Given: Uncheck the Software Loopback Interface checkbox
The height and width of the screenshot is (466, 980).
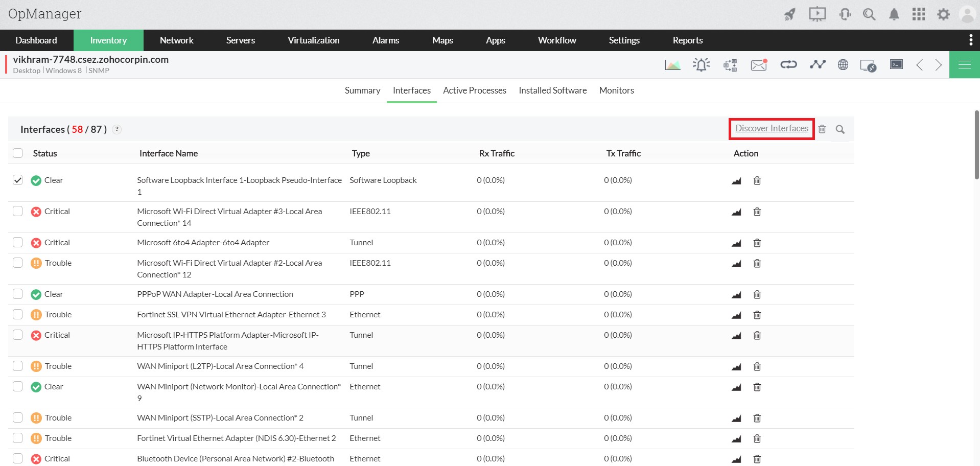Looking at the screenshot, I should point(18,180).
